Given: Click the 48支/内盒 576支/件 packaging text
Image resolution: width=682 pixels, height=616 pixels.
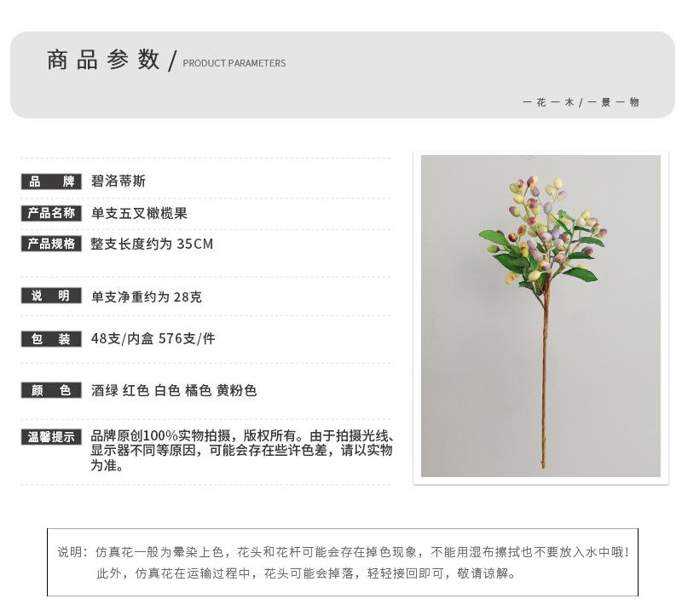Looking at the screenshot, I should [x=153, y=338].
